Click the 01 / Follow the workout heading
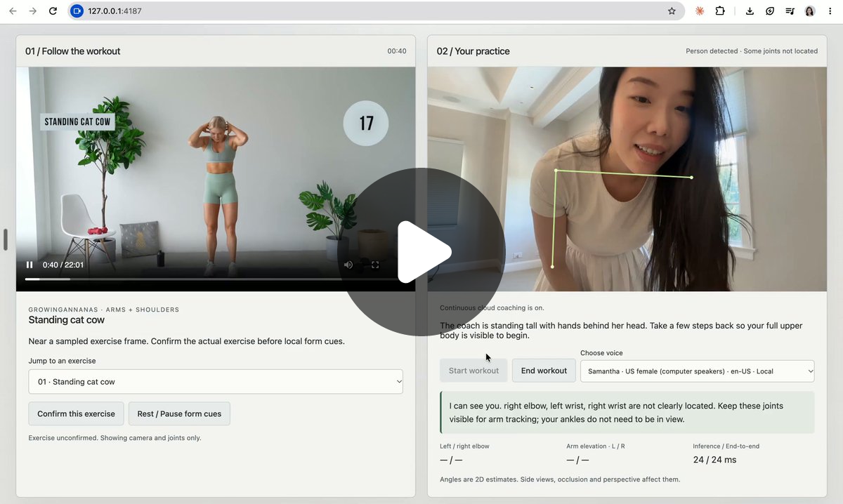 [73, 51]
